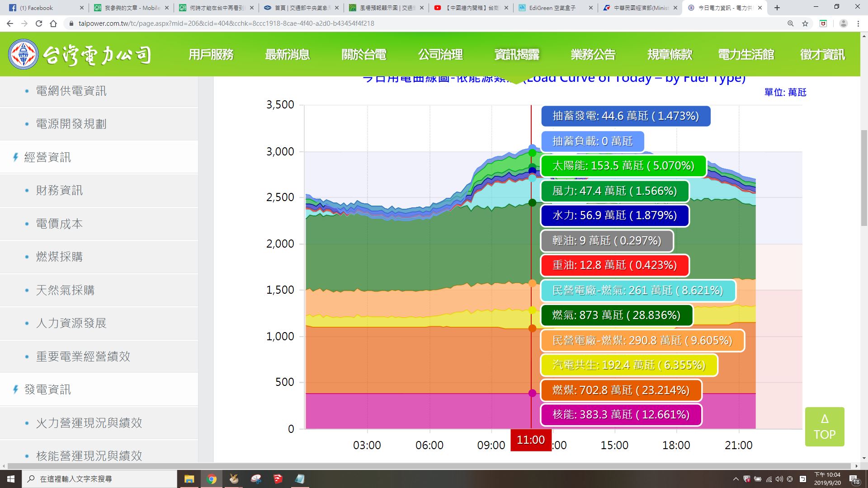The width and height of the screenshot is (868, 488).
Task: Open 電價成本 in the sidebar
Action: click(99, 224)
